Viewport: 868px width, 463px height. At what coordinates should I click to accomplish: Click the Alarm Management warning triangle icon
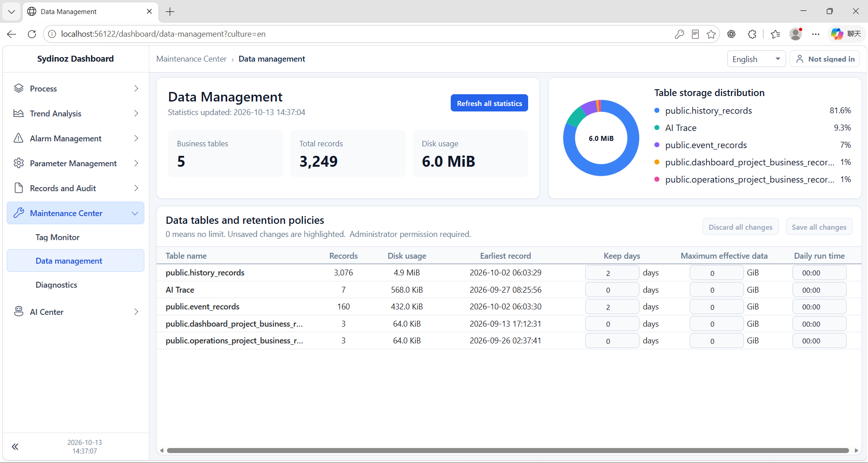(x=19, y=138)
